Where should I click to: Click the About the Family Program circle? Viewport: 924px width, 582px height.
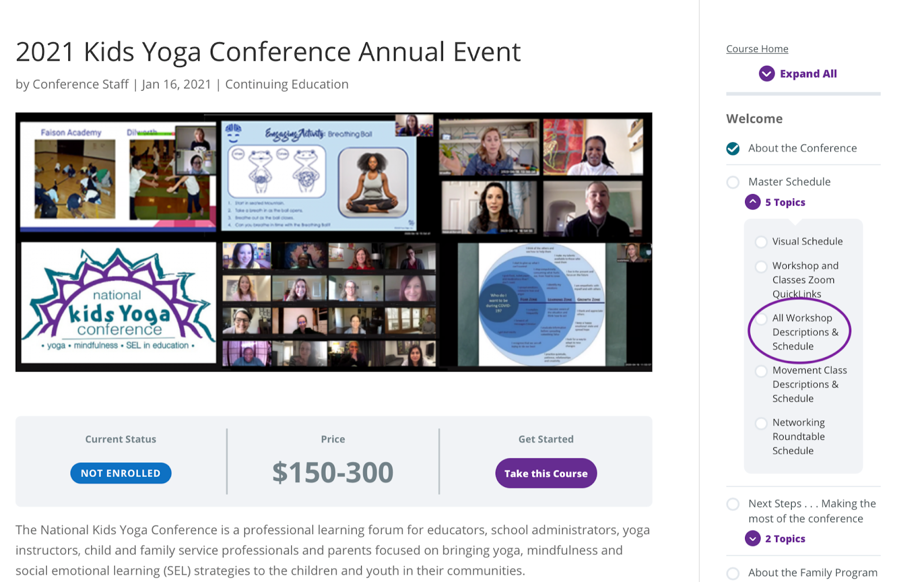click(x=733, y=573)
